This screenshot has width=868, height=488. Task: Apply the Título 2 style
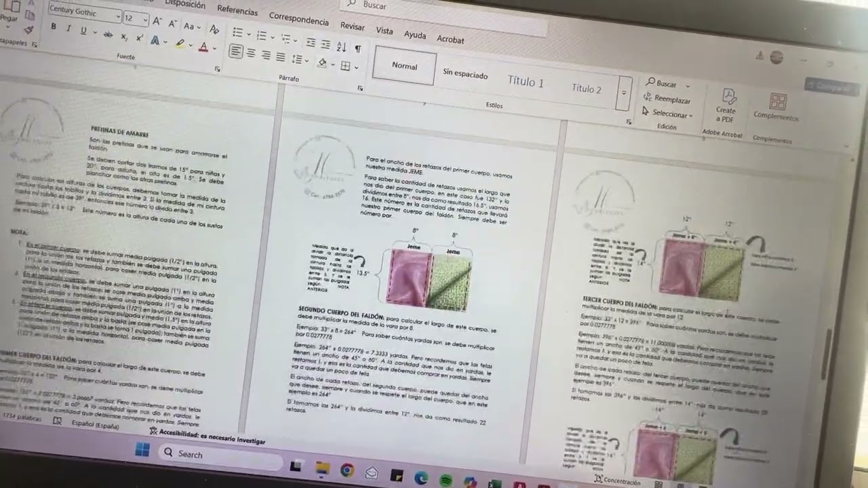tap(586, 88)
